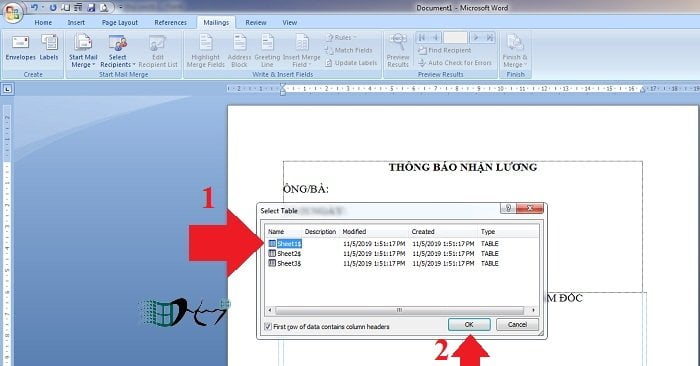Click Match Fields in ribbon
The width and height of the screenshot is (700, 366).
349,50
